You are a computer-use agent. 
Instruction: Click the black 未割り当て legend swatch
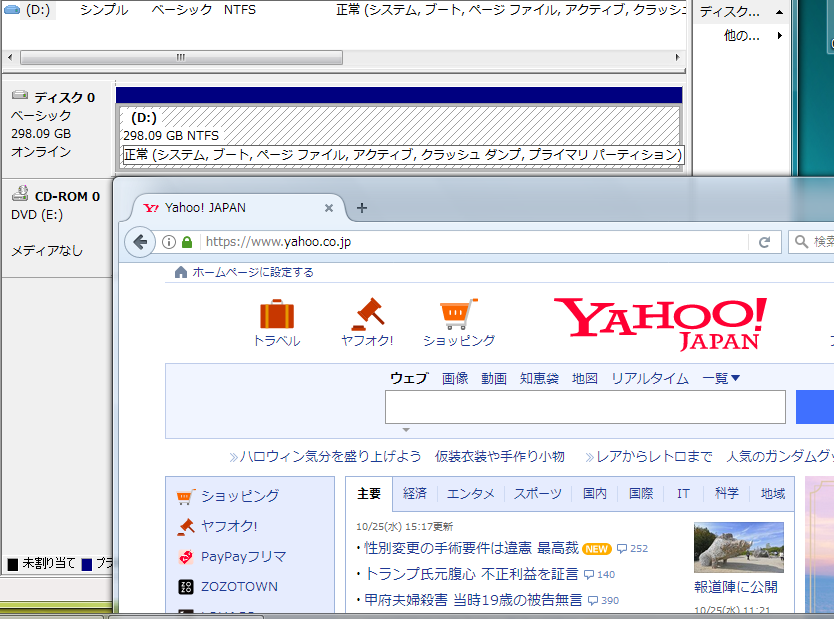13,564
